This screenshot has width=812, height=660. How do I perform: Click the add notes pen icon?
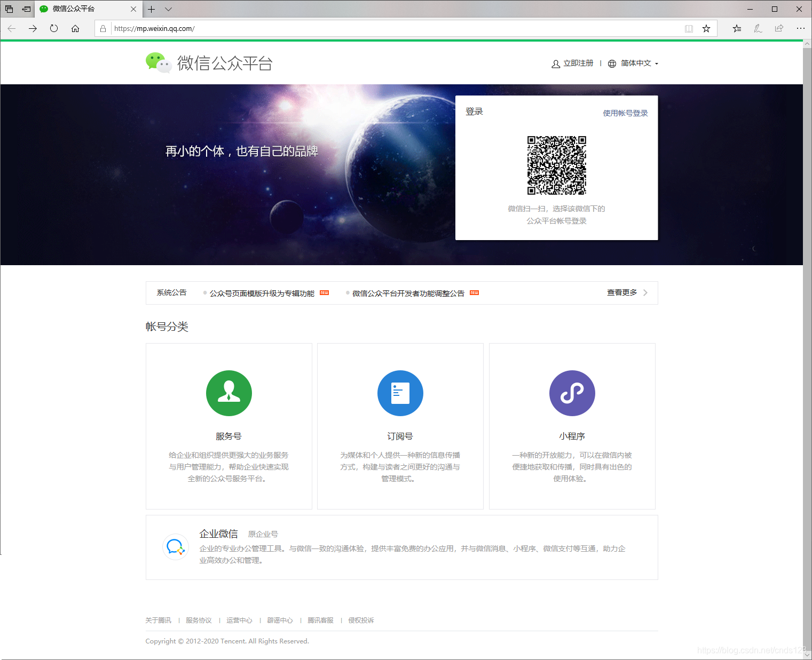[x=758, y=29]
